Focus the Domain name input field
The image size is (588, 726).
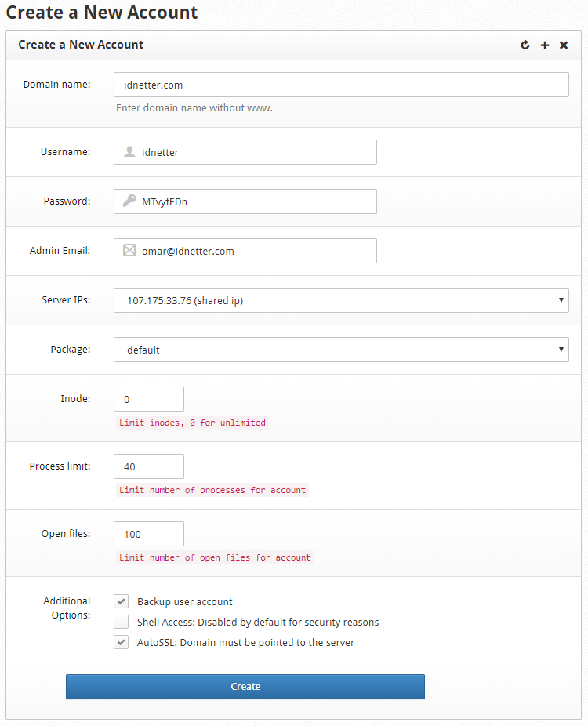(341, 85)
